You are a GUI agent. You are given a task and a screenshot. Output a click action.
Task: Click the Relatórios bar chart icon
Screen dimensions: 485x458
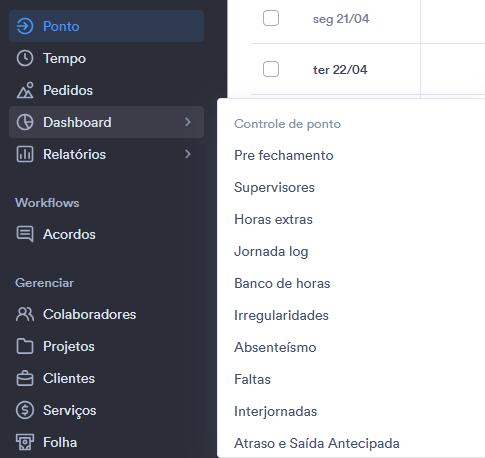[x=25, y=154]
